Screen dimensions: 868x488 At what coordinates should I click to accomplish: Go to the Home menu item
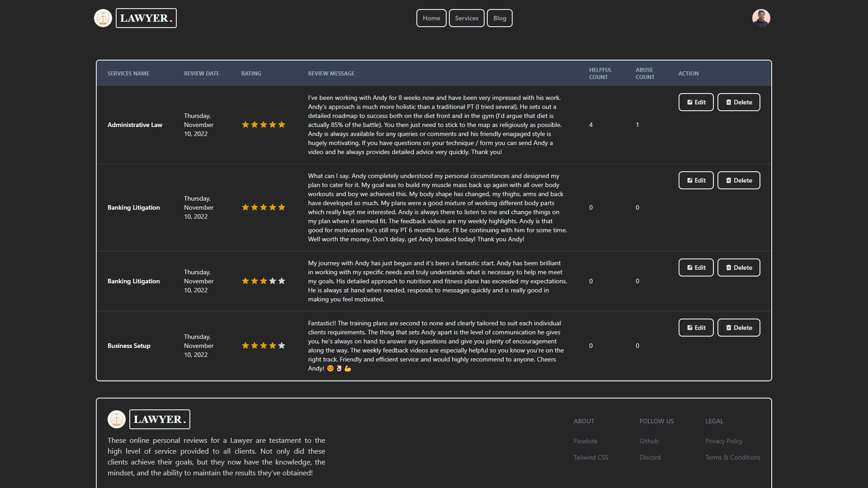pyautogui.click(x=431, y=18)
